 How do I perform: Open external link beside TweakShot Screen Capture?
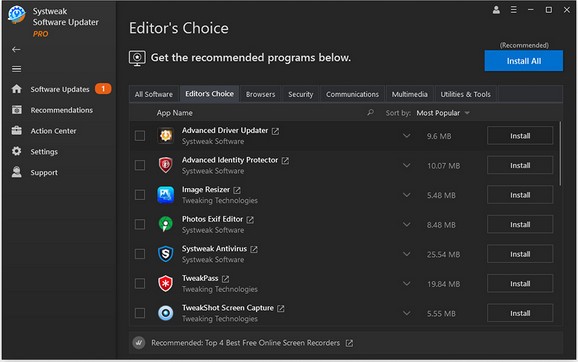(281, 308)
